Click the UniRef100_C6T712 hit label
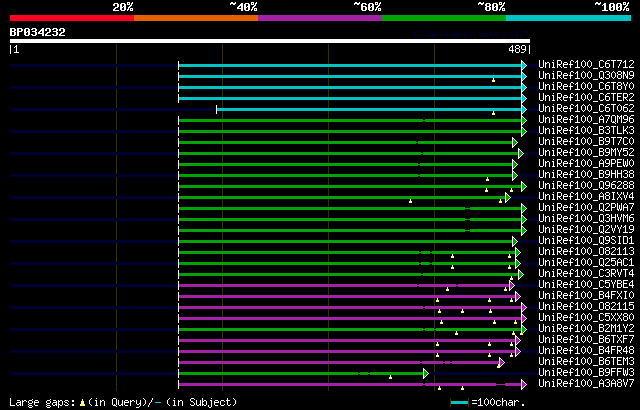Screen dimensions: 640x410 click(586, 64)
